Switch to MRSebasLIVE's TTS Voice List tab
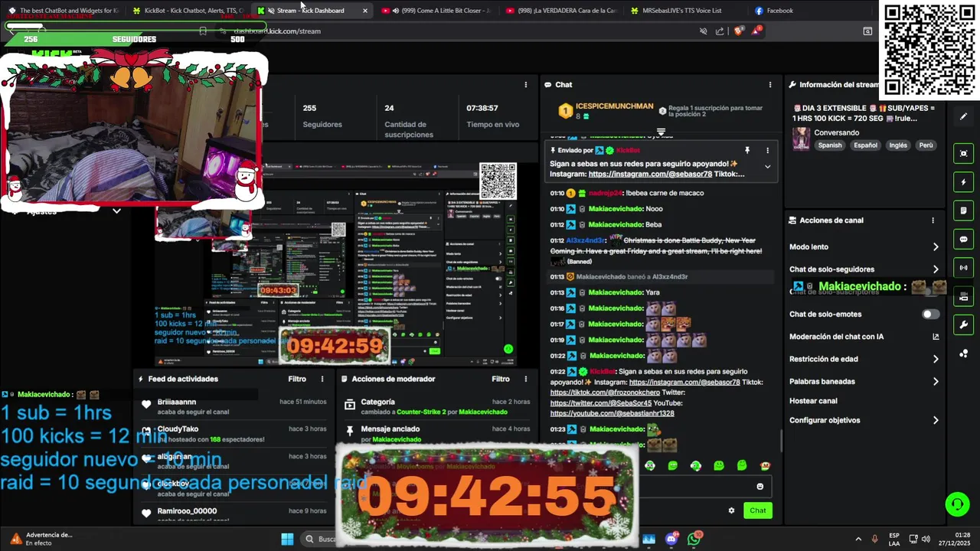 [x=685, y=11]
